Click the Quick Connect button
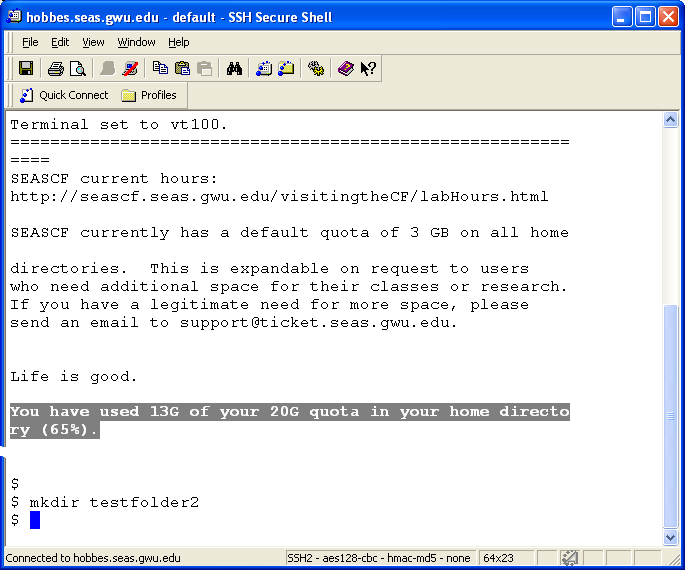685x570 pixels. pyautogui.click(x=64, y=96)
